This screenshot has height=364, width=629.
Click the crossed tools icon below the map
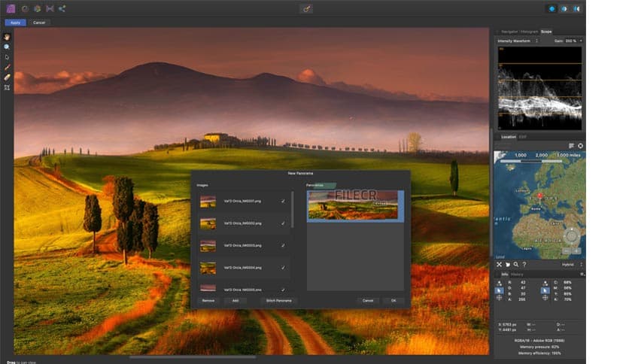(499, 265)
